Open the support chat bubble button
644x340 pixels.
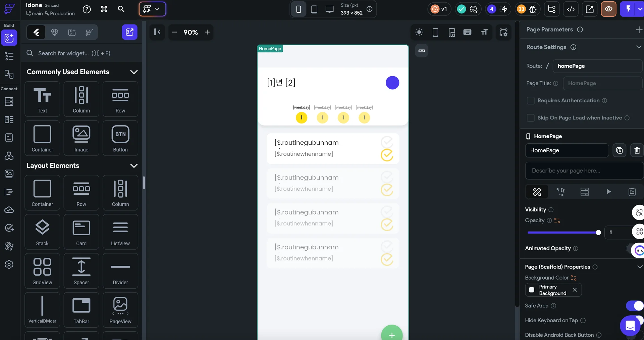coord(630,326)
